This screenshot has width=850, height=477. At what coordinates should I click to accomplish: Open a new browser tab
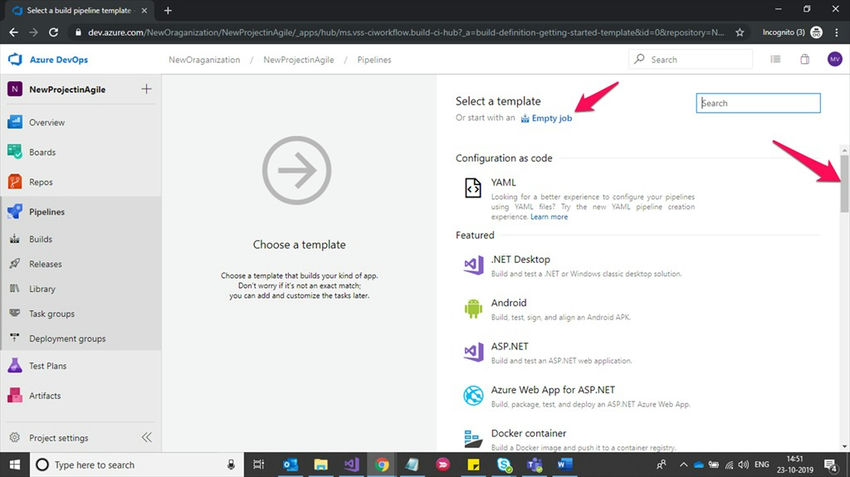tap(168, 10)
